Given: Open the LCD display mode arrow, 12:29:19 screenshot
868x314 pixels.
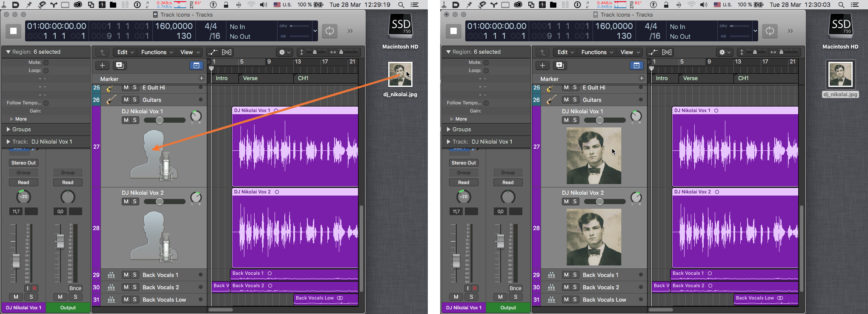Looking at the screenshot, I should (315, 31).
